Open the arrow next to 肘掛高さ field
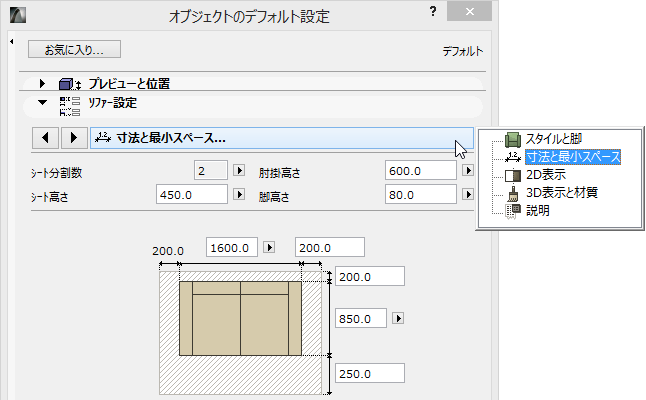 click(x=468, y=170)
